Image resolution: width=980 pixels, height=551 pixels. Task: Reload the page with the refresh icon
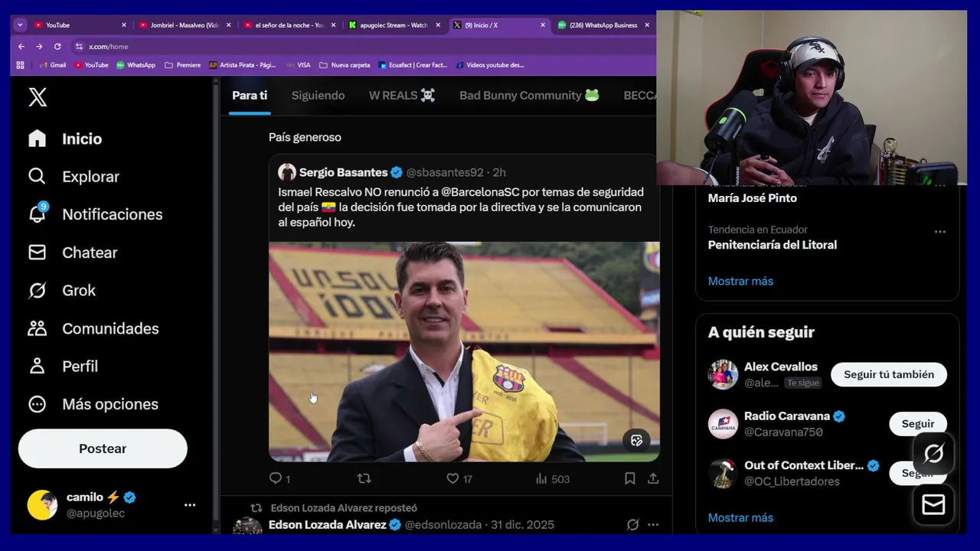(x=57, y=47)
